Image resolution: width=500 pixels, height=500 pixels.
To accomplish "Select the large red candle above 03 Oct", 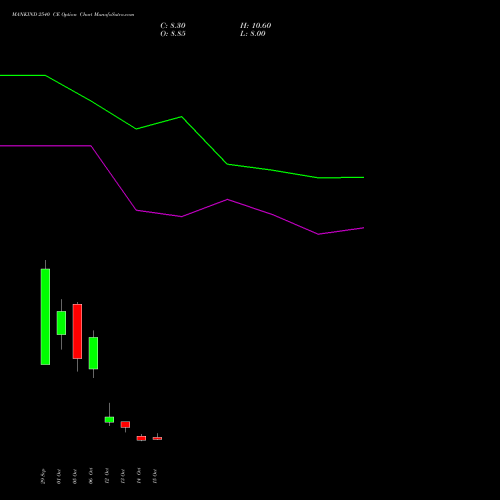I will (x=77, y=331).
